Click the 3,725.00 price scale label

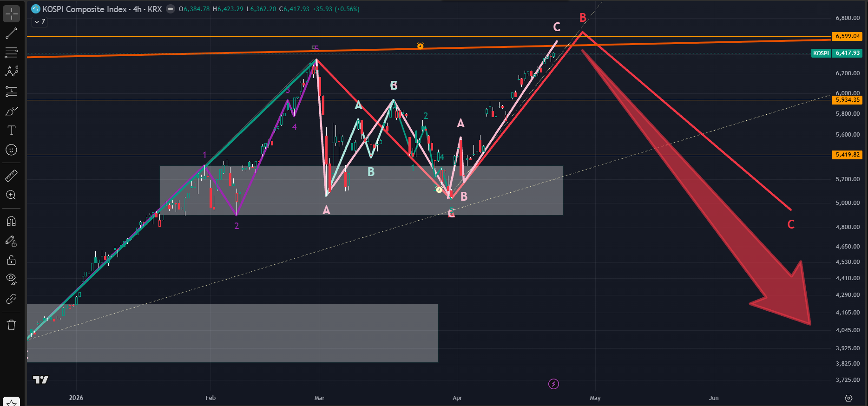tap(848, 380)
